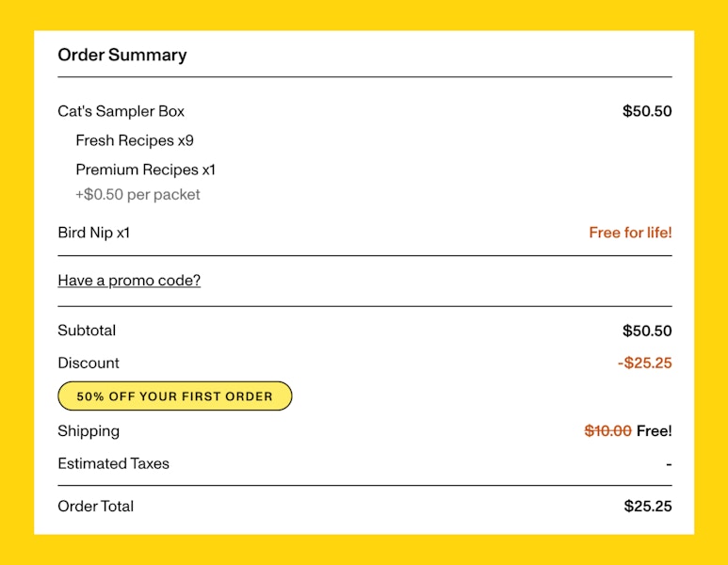728x565 pixels.
Task: Click the Premium Recipes x1 entry
Action: tap(146, 169)
